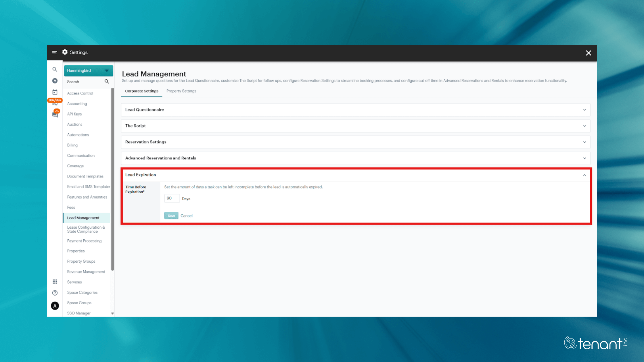This screenshot has height=362, width=644.
Task: Open the apps grid icon
Action: 55,282
